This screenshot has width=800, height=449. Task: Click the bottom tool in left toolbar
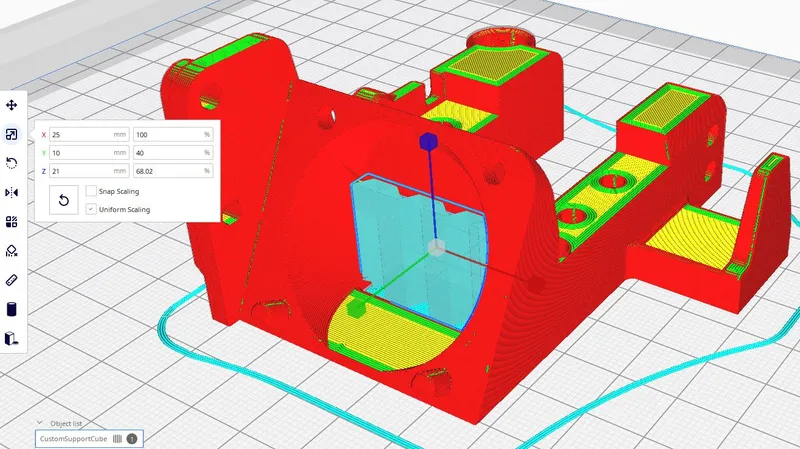12,338
